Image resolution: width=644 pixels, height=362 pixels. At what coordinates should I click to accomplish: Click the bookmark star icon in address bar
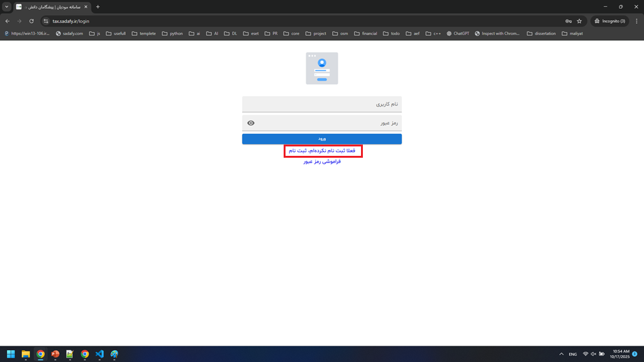pos(579,21)
